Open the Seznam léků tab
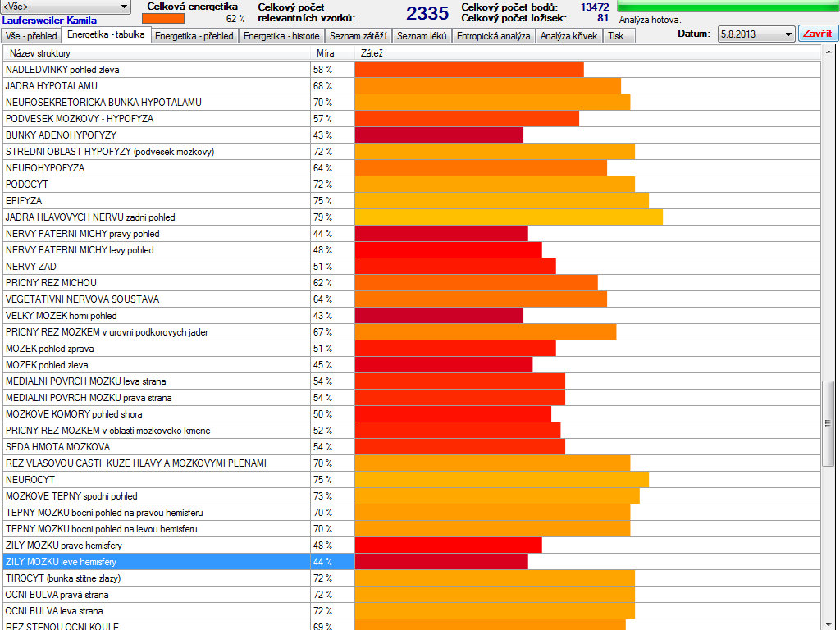840x630 pixels. [x=422, y=36]
